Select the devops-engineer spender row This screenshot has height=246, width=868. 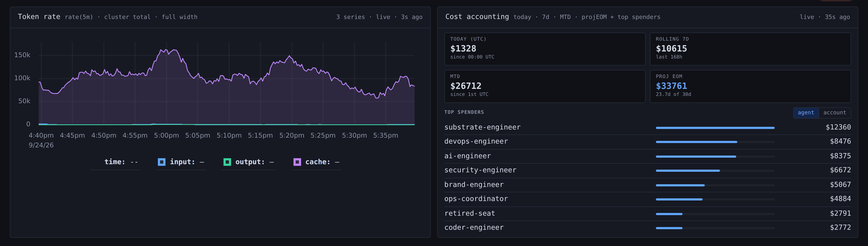[x=647, y=142]
